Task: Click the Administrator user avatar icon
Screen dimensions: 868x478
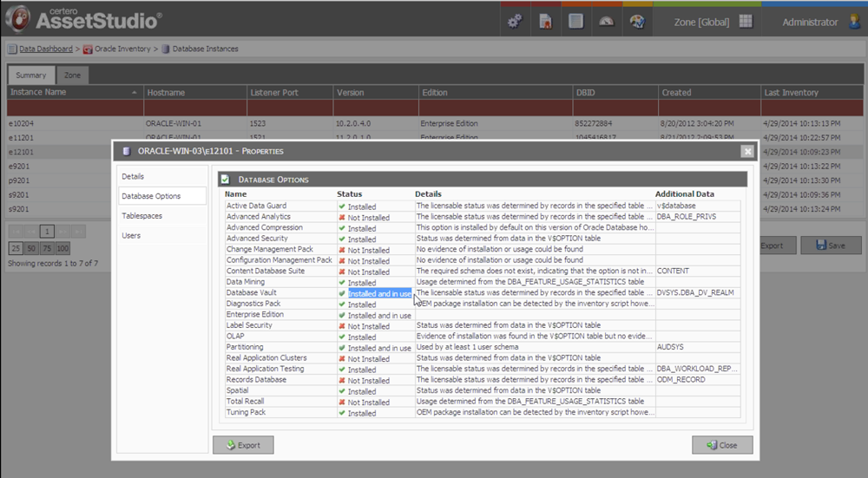Action: 853,22
